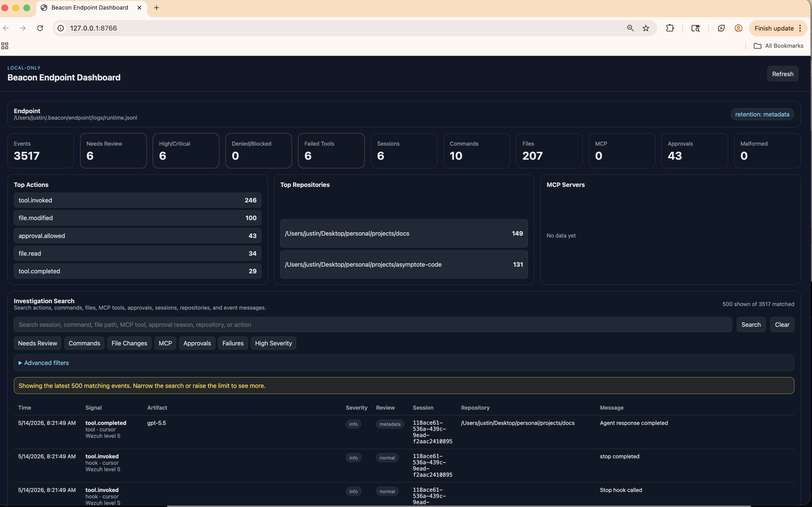The height and width of the screenshot is (507, 812).
Task: Open the Chrome three-dot menu
Action: (800, 28)
